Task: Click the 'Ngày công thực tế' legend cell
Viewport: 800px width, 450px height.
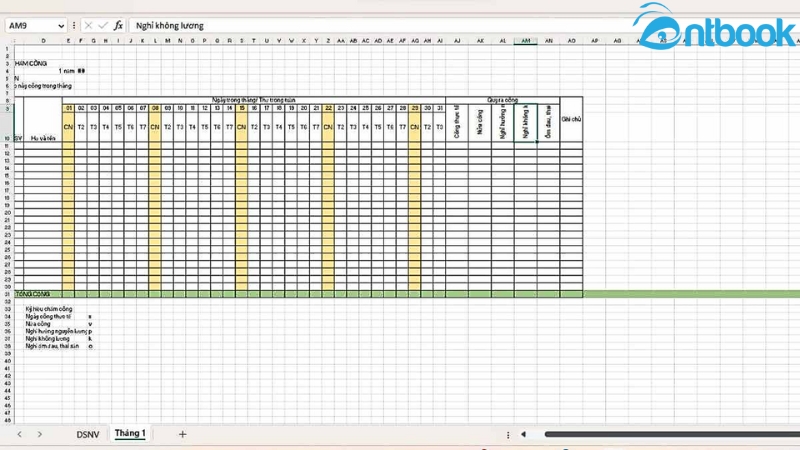Action: (x=48, y=317)
